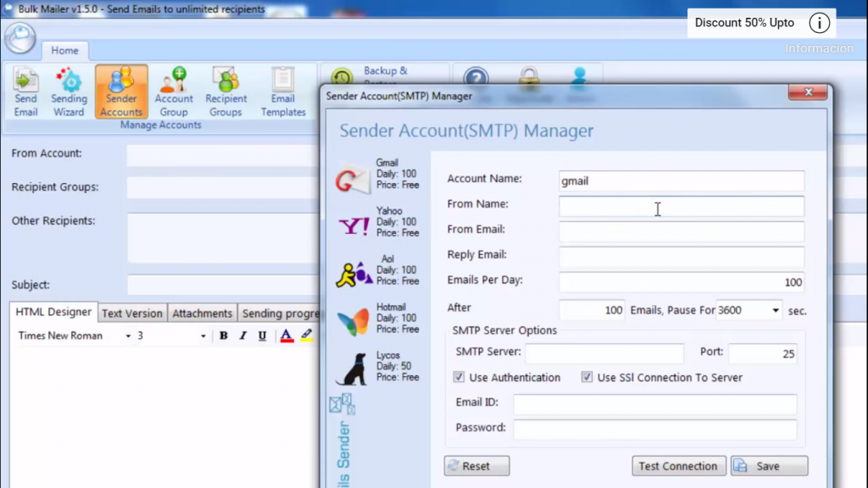Open the Account Group icon
This screenshot has height=488, width=868.
[174, 91]
